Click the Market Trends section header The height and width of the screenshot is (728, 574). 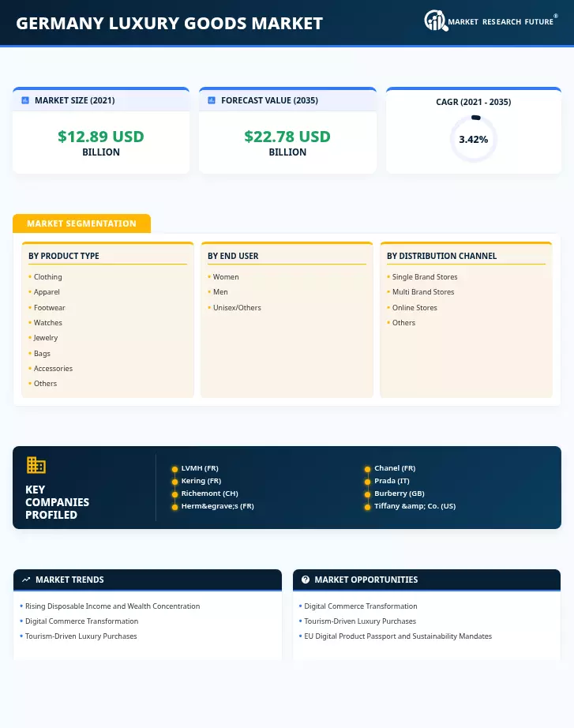tap(147, 580)
